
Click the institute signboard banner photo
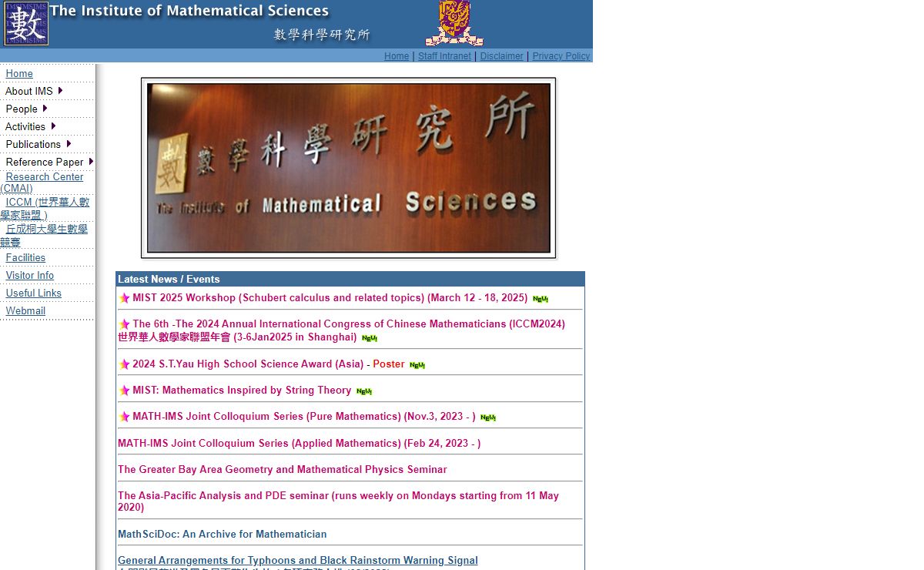point(349,168)
